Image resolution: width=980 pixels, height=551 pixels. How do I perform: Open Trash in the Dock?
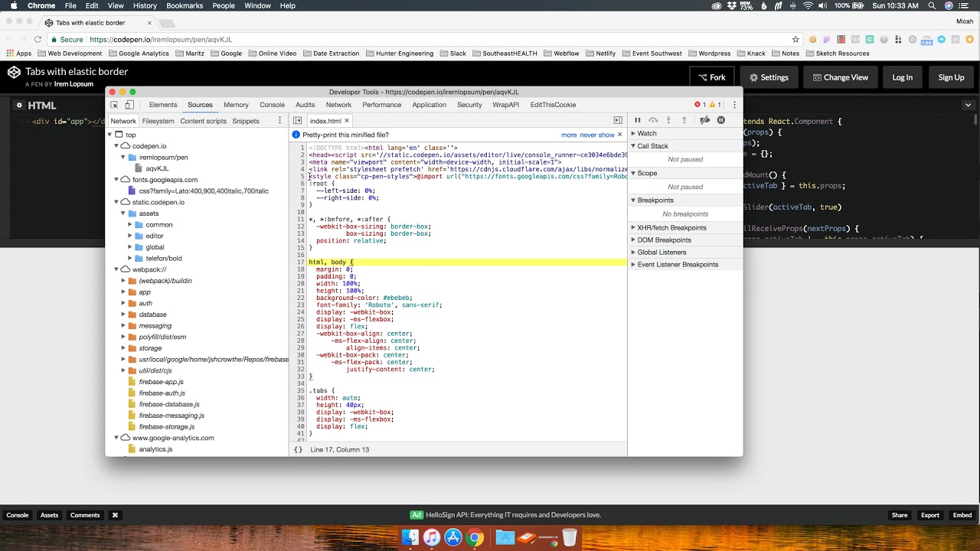(x=569, y=538)
